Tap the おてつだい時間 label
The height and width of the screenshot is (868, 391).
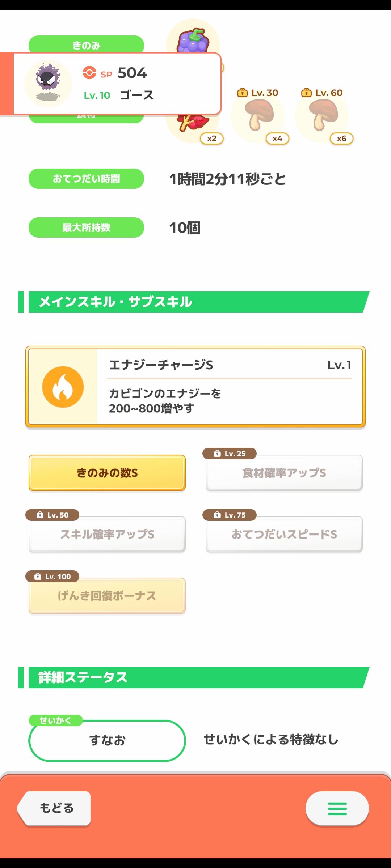(x=86, y=179)
